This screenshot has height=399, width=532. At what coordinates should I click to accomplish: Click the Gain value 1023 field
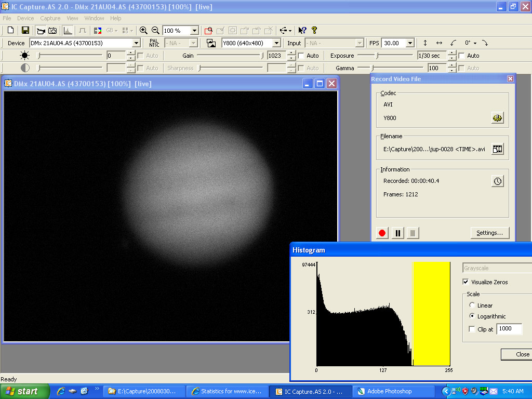coord(276,55)
